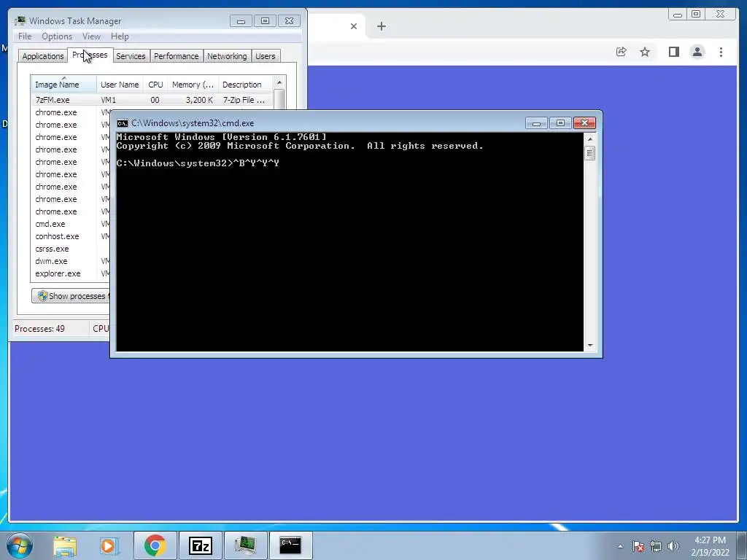Click the 3,200 K memory value

(199, 100)
